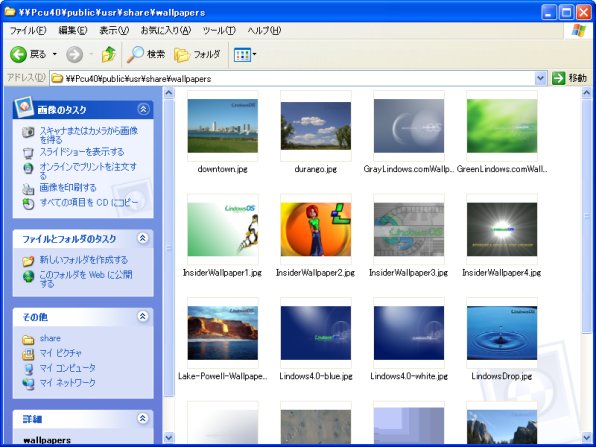Image resolution: width=596 pixels, height=447 pixels.
Task: Open the 編集(E) menu
Action: (x=73, y=30)
